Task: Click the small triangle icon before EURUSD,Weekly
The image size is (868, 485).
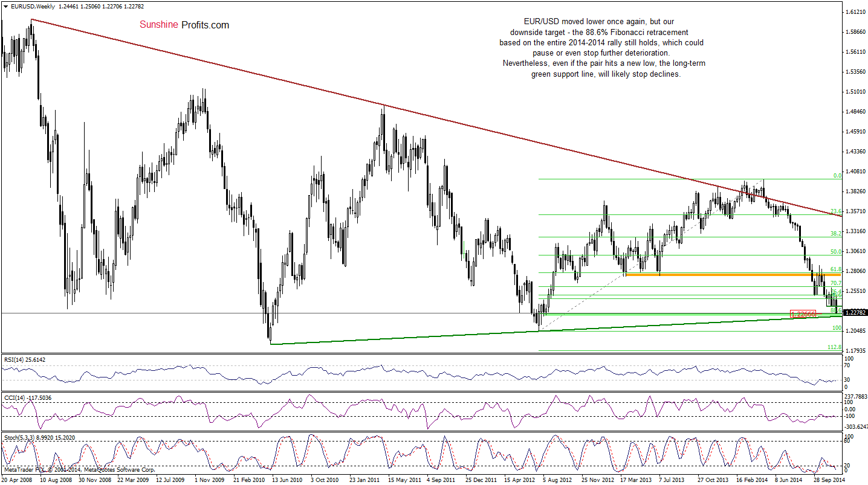Action: click(x=5, y=6)
